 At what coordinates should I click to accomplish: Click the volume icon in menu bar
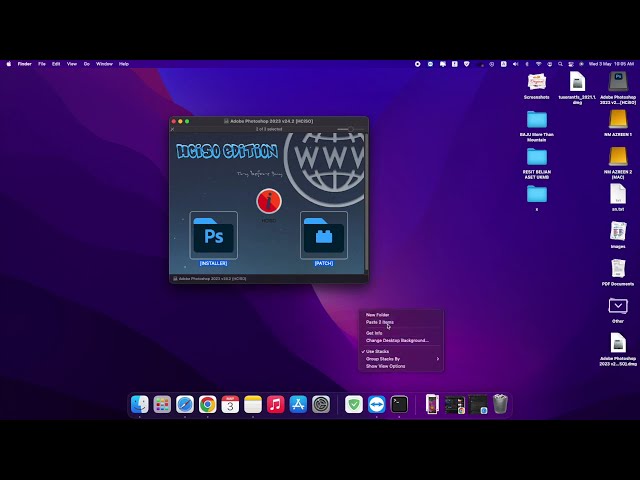(x=515, y=64)
